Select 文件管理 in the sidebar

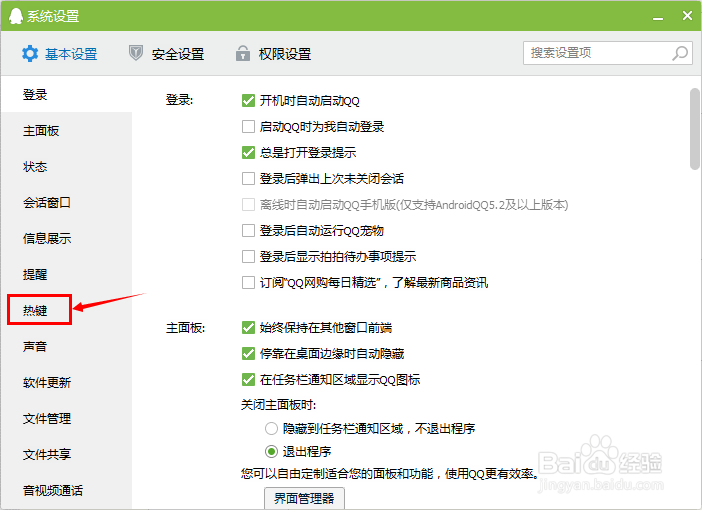(x=66, y=418)
